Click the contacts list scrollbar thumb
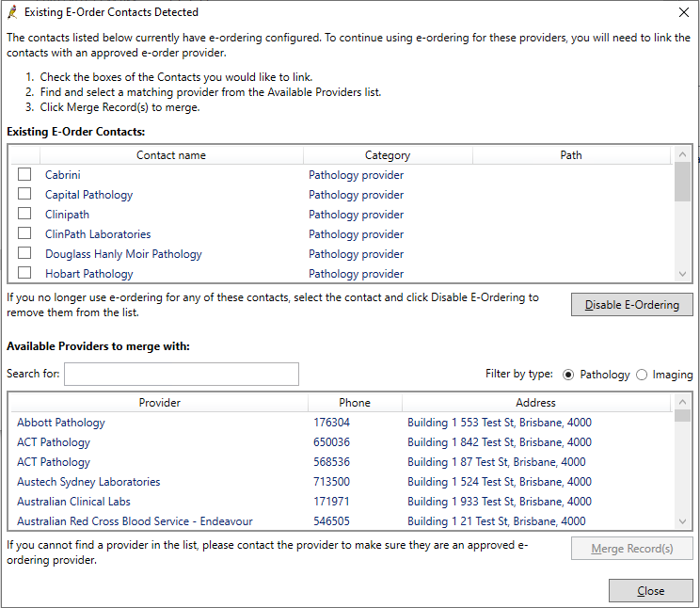The image size is (700, 608). pyautogui.click(x=682, y=182)
